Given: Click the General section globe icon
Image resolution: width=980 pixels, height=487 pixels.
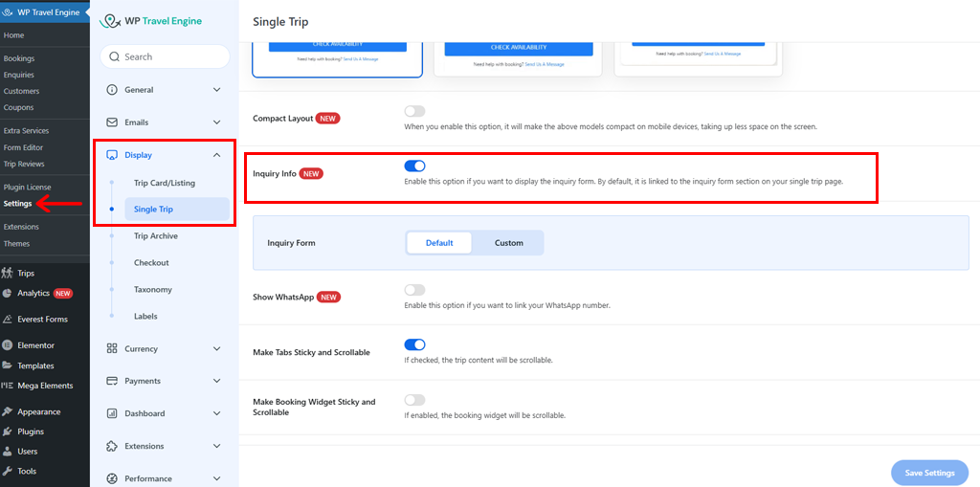Looking at the screenshot, I should pyautogui.click(x=112, y=90).
